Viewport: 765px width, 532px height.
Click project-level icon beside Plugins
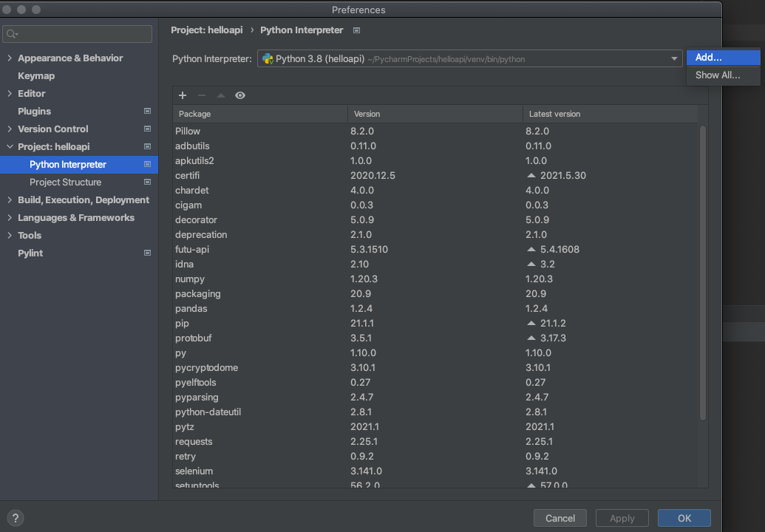(147, 112)
